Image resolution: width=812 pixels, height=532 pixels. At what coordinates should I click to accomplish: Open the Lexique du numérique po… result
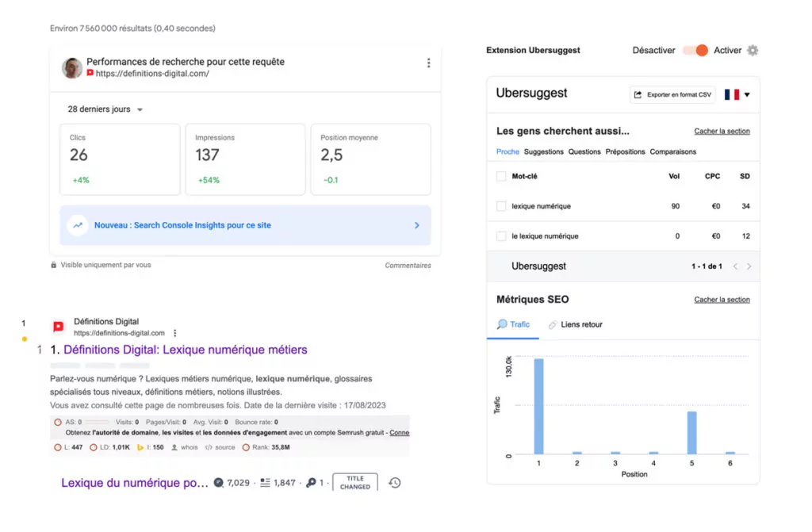(135, 483)
